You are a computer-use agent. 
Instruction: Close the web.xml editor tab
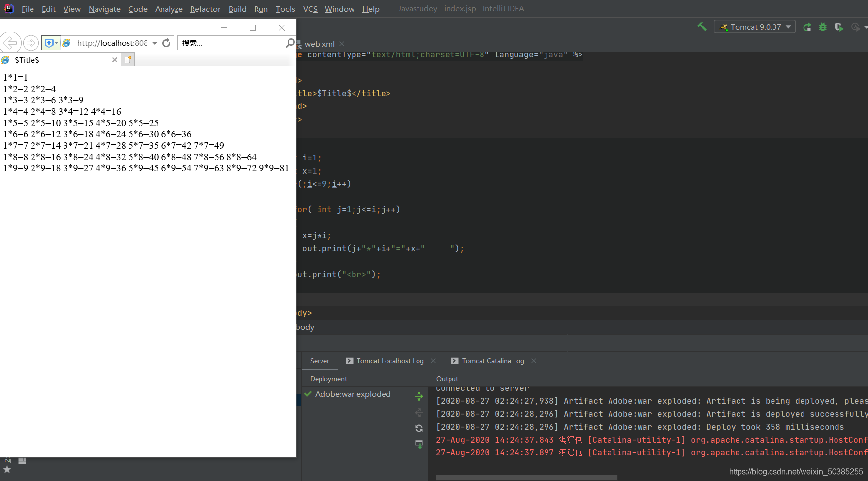[342, 44]
